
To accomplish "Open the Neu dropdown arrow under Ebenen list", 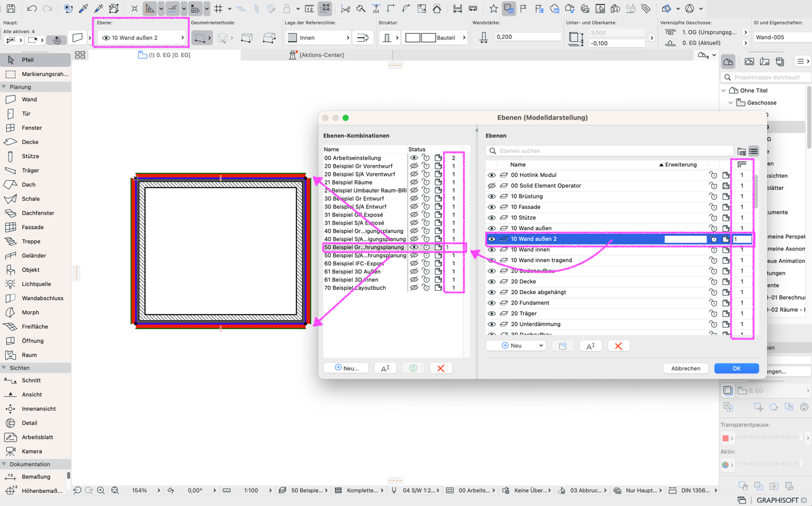I will click(x=541, y=346).
